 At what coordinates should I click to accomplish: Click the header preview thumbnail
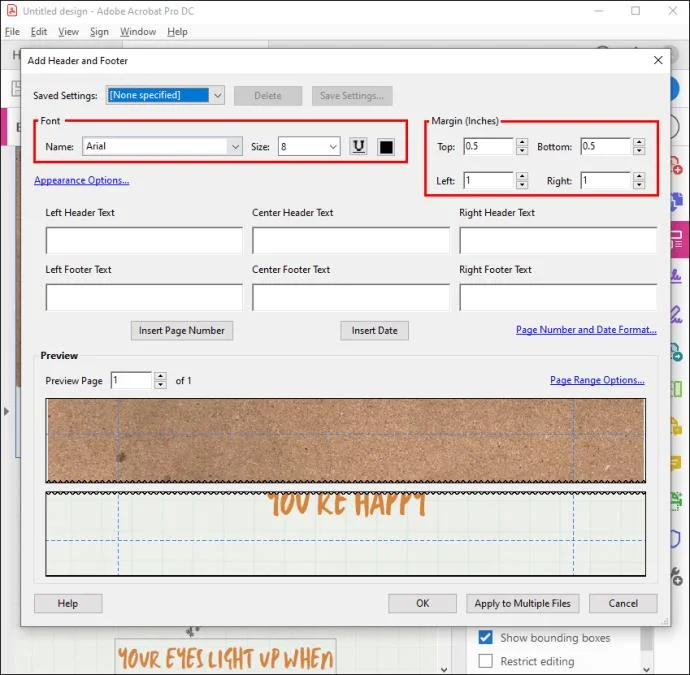tap(345, 440)
